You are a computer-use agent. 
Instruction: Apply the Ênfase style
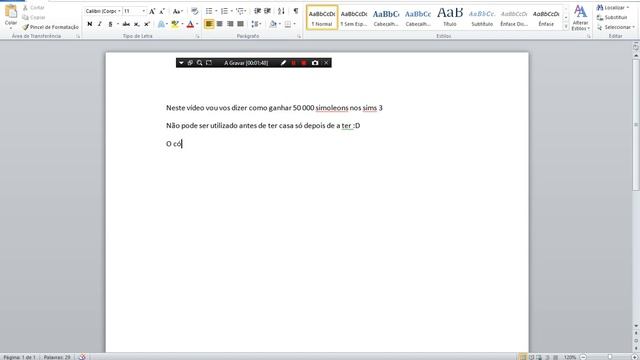[x=546, y=18]
